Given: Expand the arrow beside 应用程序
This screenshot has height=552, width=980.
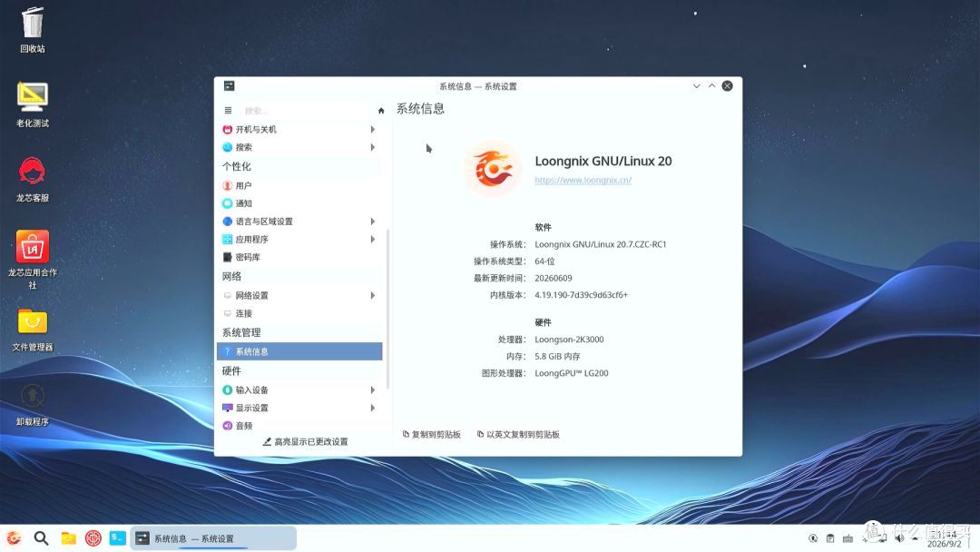Looking at the screenshot, I should point(373,240).
